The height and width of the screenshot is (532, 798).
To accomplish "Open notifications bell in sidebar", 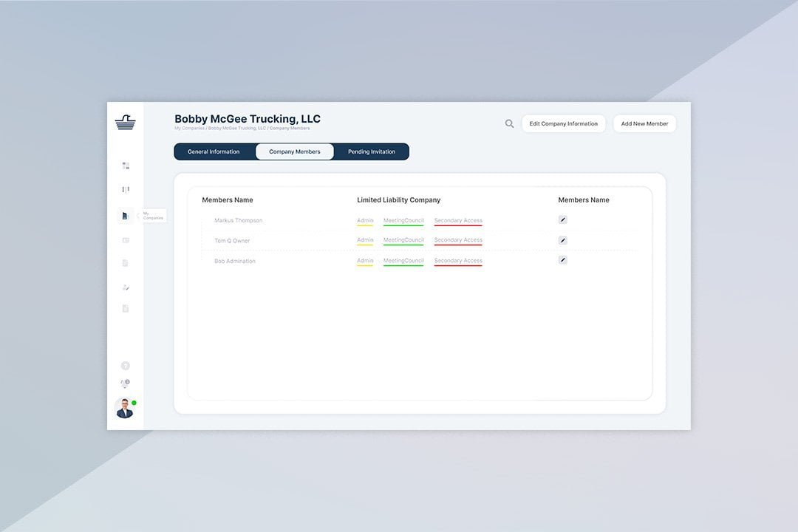I will (x=125, y=383).
